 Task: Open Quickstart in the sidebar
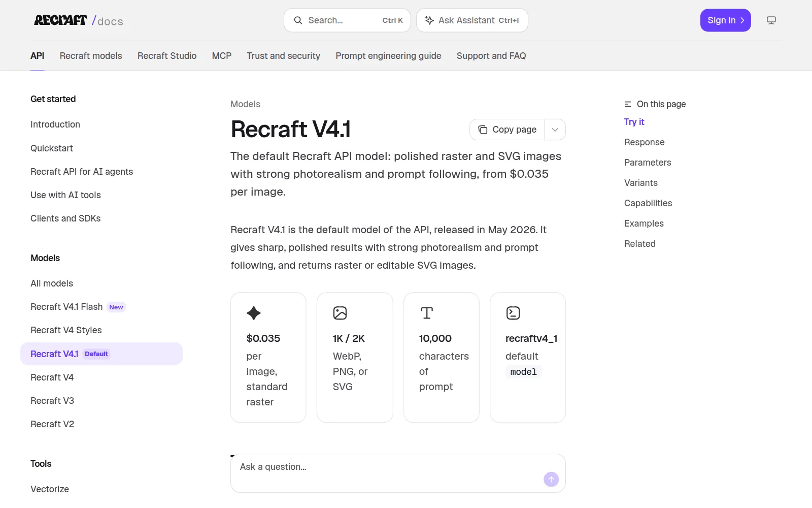[x=52, y=148]
